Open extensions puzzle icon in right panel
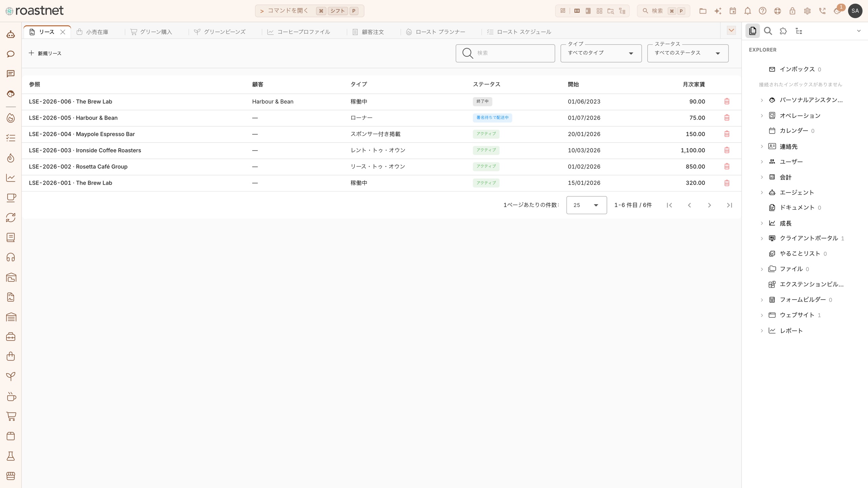Screen dimensions: 868x488 click(x=783, y=31)
